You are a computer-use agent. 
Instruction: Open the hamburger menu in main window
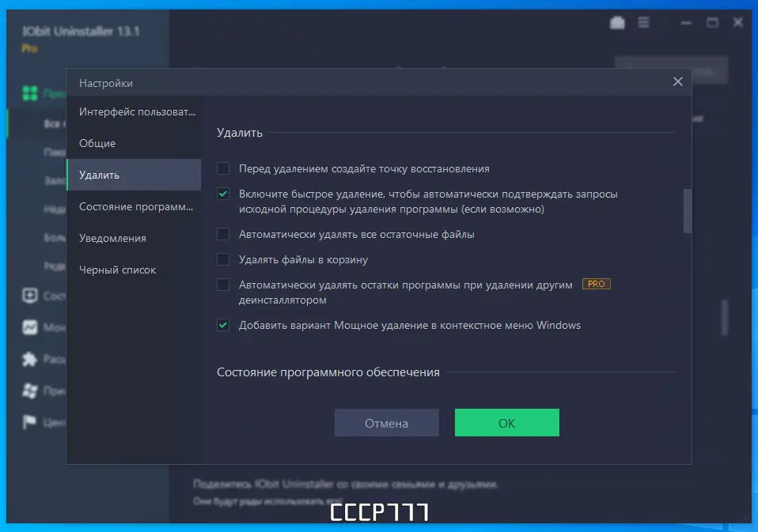pyautogui.click(x=643, y=23)
